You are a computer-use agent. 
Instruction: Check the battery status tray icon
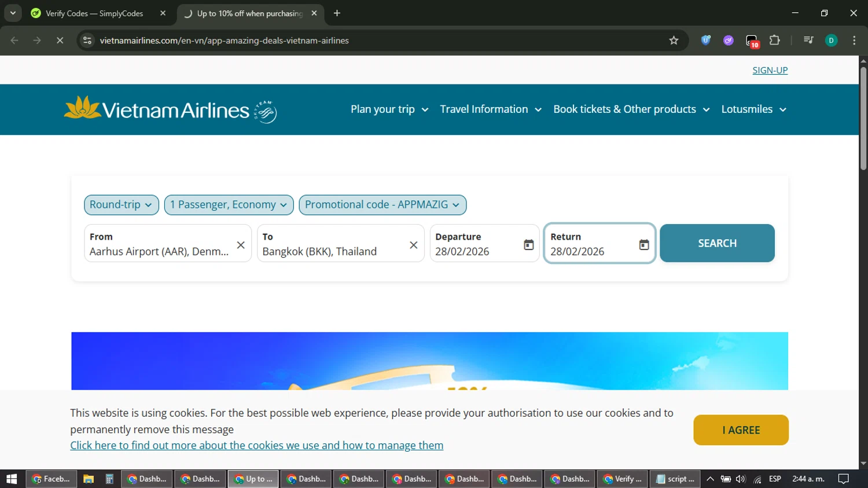click(726, 479)
